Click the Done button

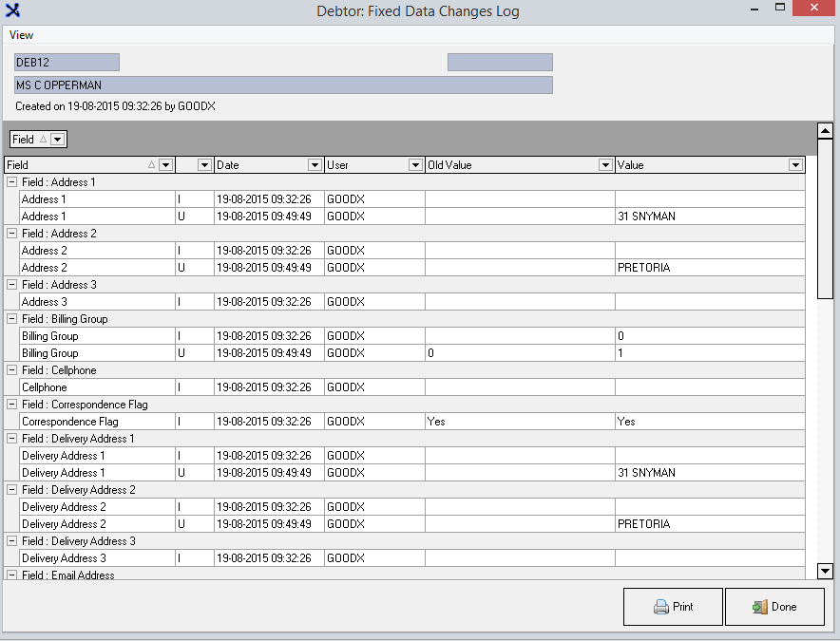click(774, 607)
